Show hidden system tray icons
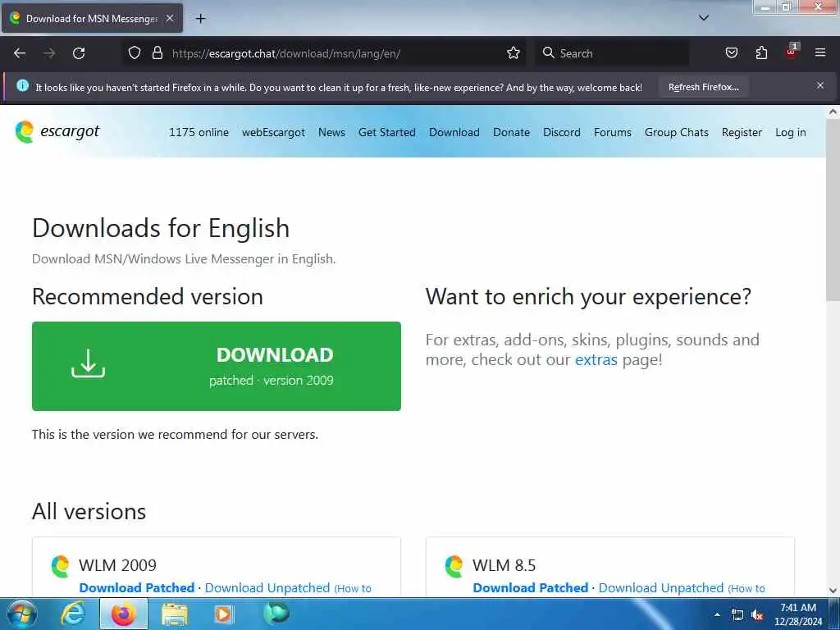The width and height of the screenshot is (840, 630). coord(717,614)
